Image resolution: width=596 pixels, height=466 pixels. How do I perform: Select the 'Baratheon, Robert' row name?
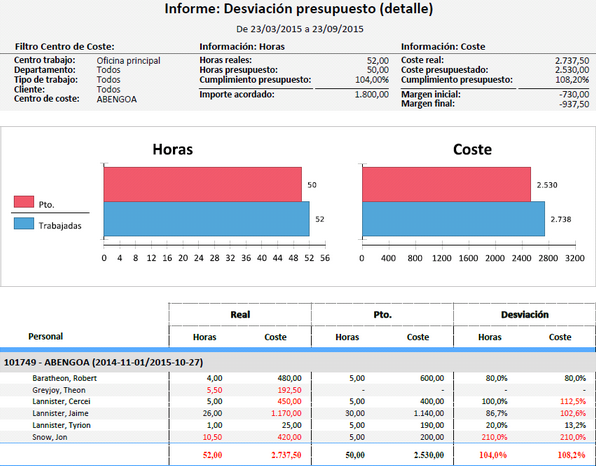tap(65, 378)
